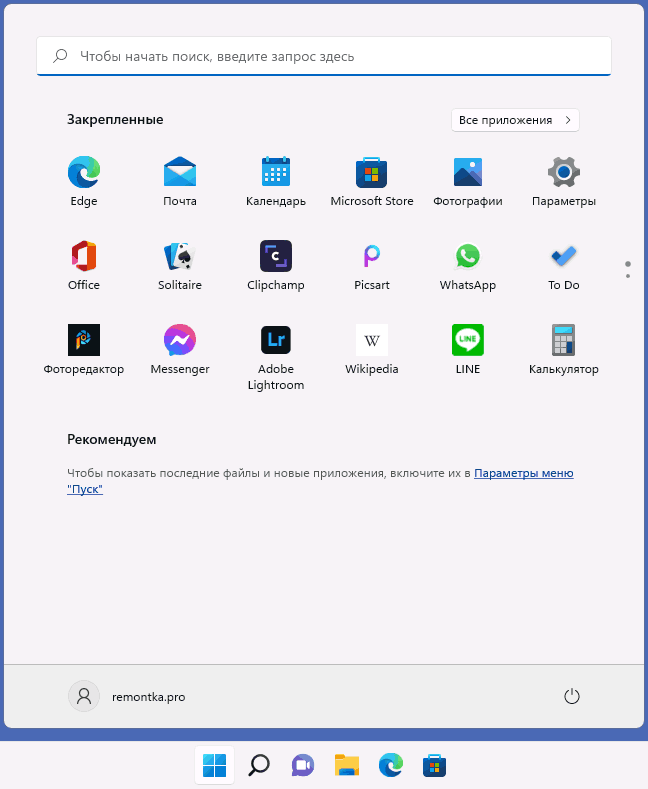Open the Picsart app
Image resolution: width=648 pixels, height=789 pixels.
click(372, 266)
